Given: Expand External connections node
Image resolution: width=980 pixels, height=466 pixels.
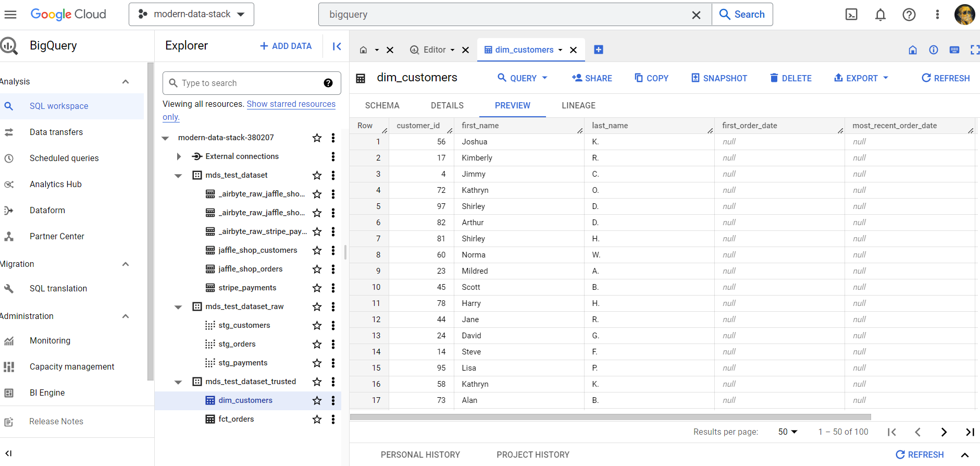Looking at the screenshot, I should 179,156.
